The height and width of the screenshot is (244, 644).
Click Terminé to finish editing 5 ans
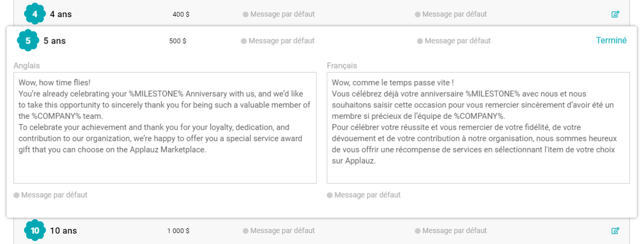point(611,40)
